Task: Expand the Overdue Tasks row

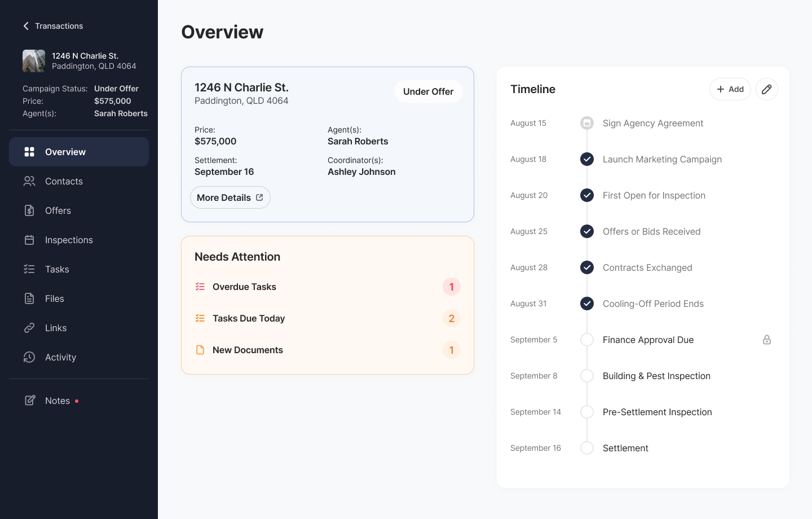Action: pyautogui.click(x=327, y=287)
